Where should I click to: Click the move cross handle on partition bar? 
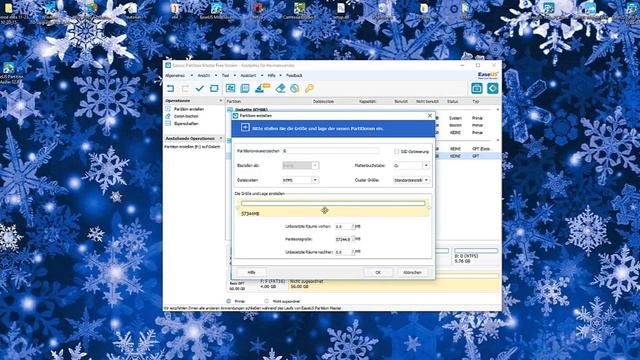[x=324, y=210]
